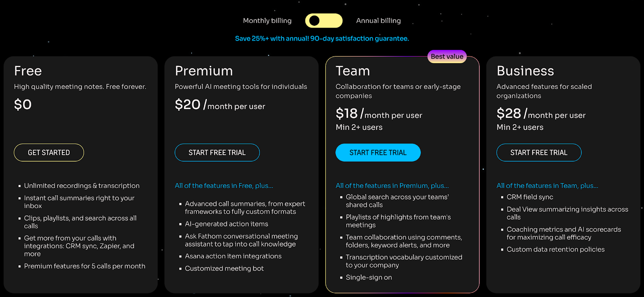Click the Premium plan title
This screenshot has height=297, width=644.
[204, 71]
